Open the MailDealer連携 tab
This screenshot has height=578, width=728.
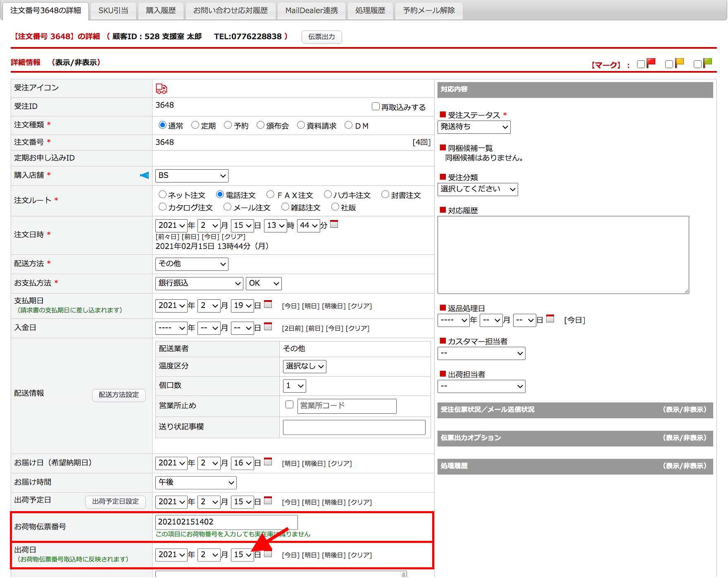[x=312, y=10]
